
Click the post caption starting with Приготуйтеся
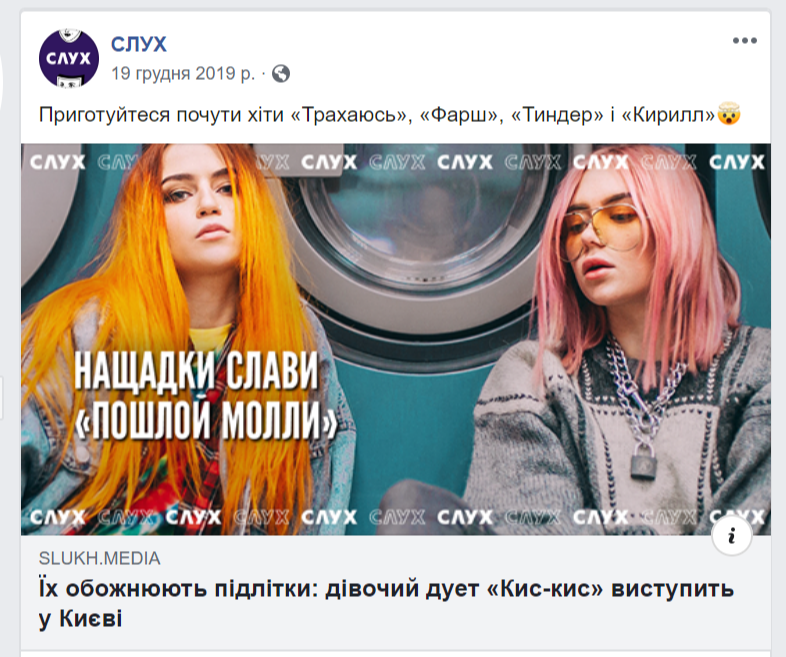pyautogui.click(x=389, y=115)
